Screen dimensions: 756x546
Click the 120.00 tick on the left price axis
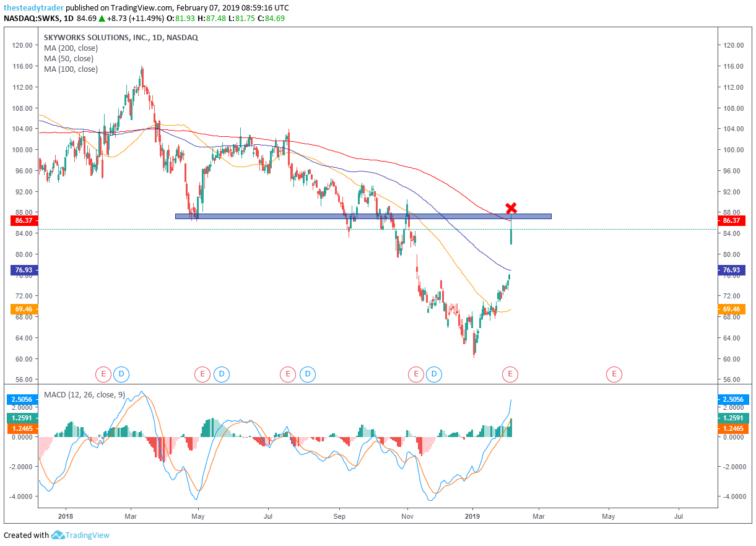[x=22, y=45]
